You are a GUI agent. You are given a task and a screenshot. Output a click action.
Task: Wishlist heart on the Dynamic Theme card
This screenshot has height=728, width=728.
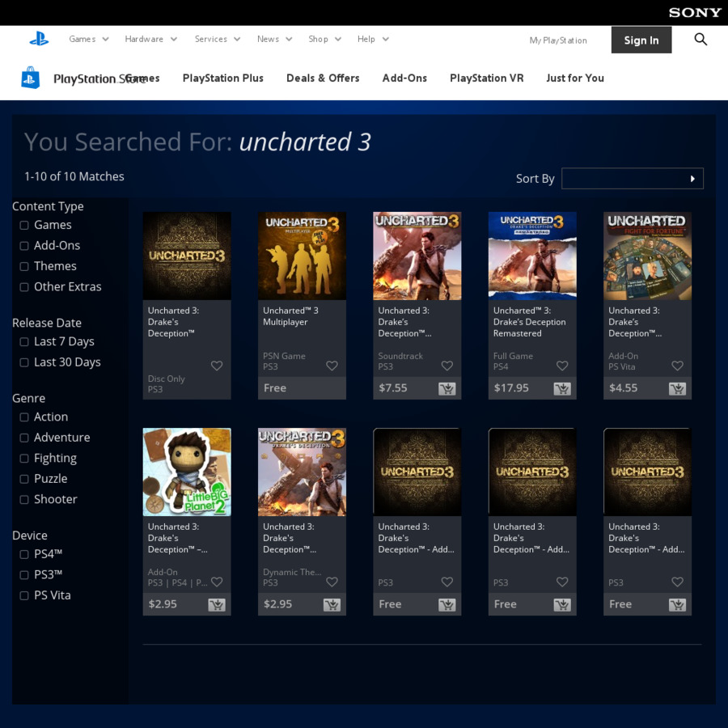332,582
